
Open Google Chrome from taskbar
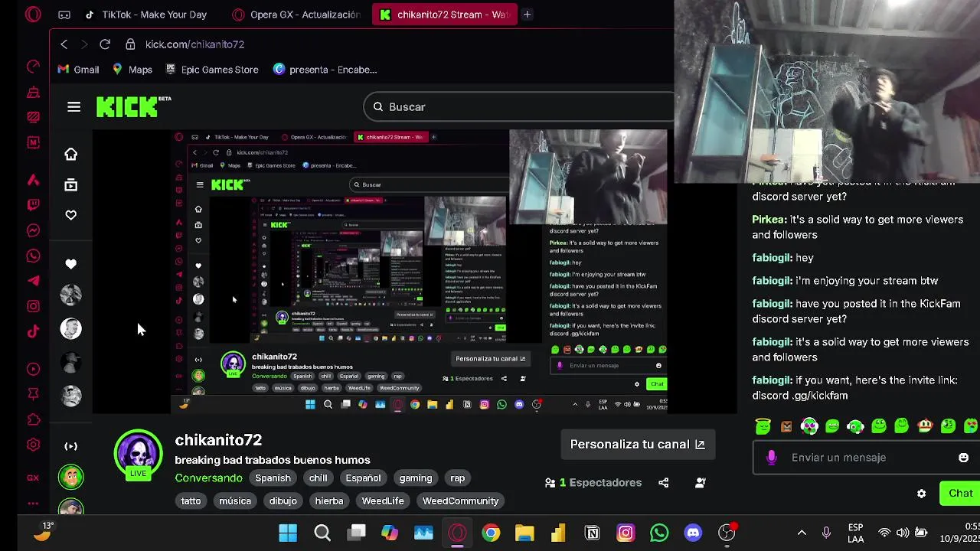point(491,533)
